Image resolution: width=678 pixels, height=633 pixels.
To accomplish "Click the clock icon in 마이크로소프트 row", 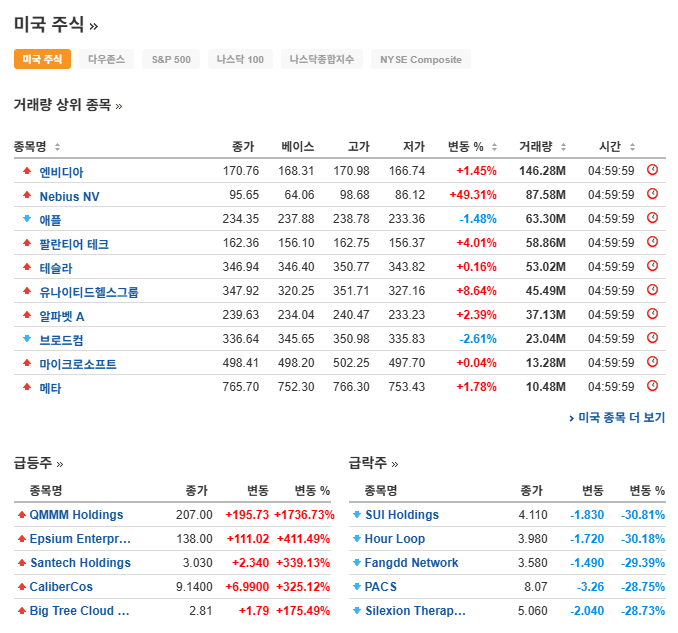I will click(652, 362).
